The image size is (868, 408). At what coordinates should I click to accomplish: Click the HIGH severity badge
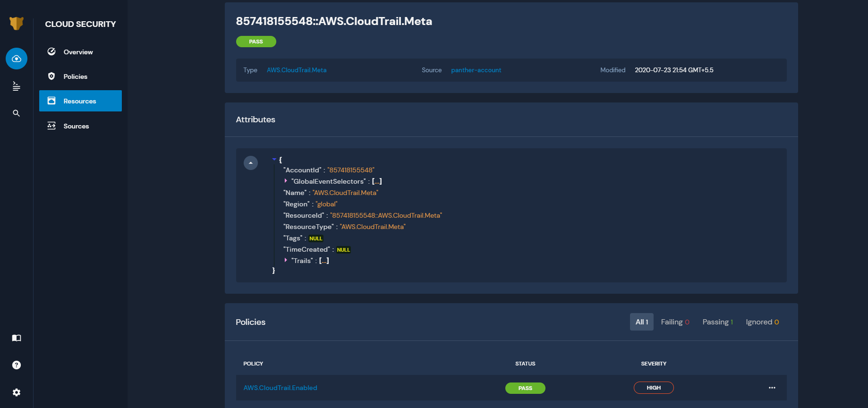[654, 388]
